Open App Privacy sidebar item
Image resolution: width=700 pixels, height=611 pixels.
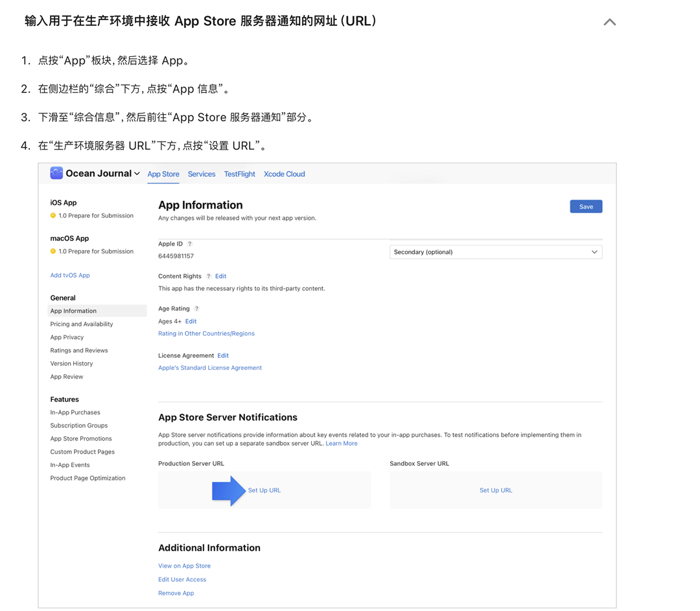[x=67, y=338]
